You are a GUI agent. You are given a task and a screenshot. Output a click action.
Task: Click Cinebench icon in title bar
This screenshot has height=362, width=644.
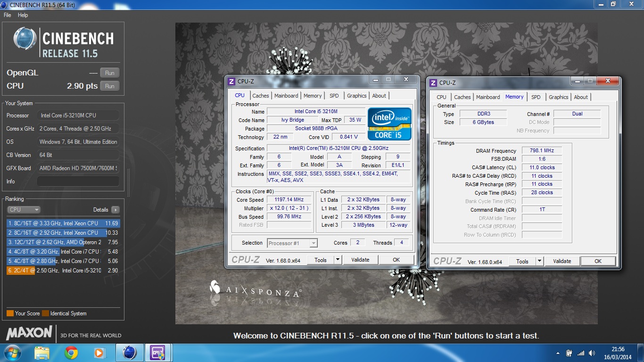point(4,5)
